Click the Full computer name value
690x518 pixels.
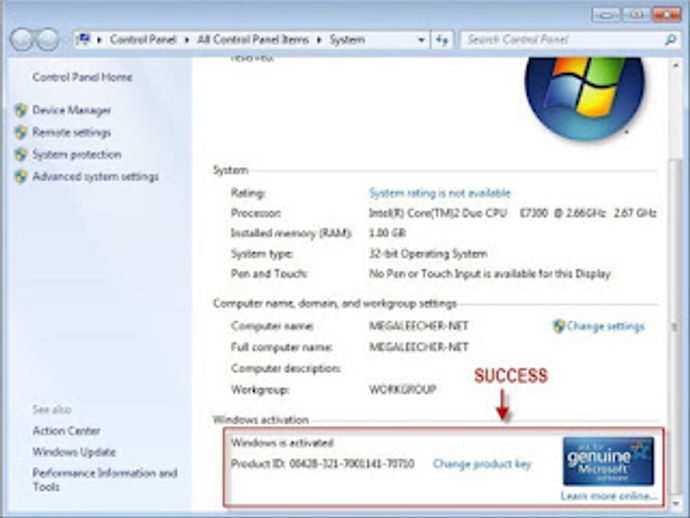click(418, 347)
